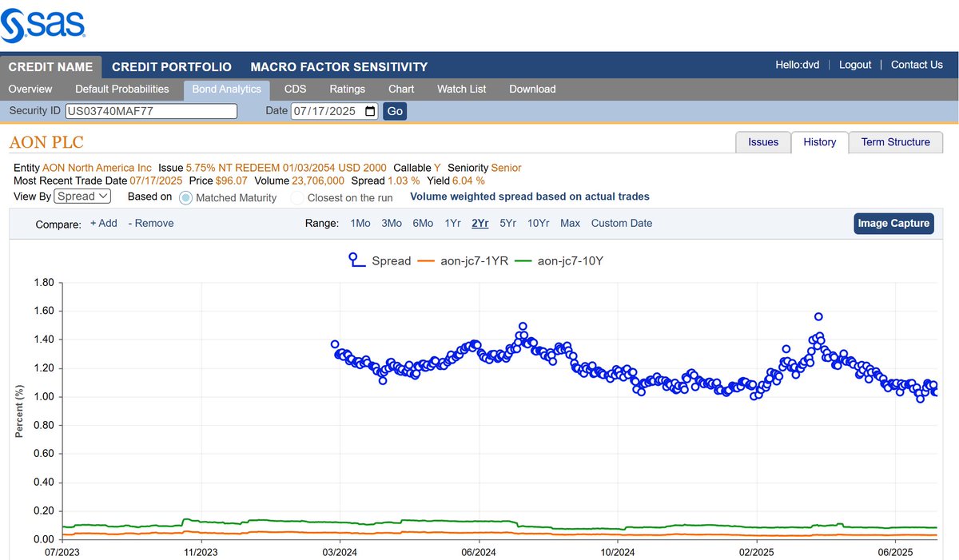Open the Ratings submenu item
The width and height of the screenshot is (959, 560).
pos(348,89)
